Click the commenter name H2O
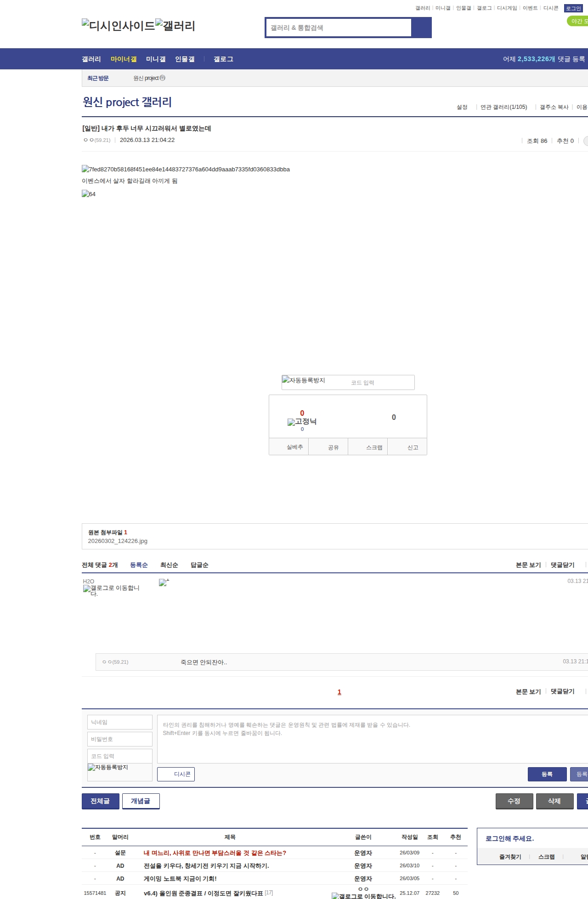Image resolution: width=588 pixels, height=899 pixels. pos(89,581)
